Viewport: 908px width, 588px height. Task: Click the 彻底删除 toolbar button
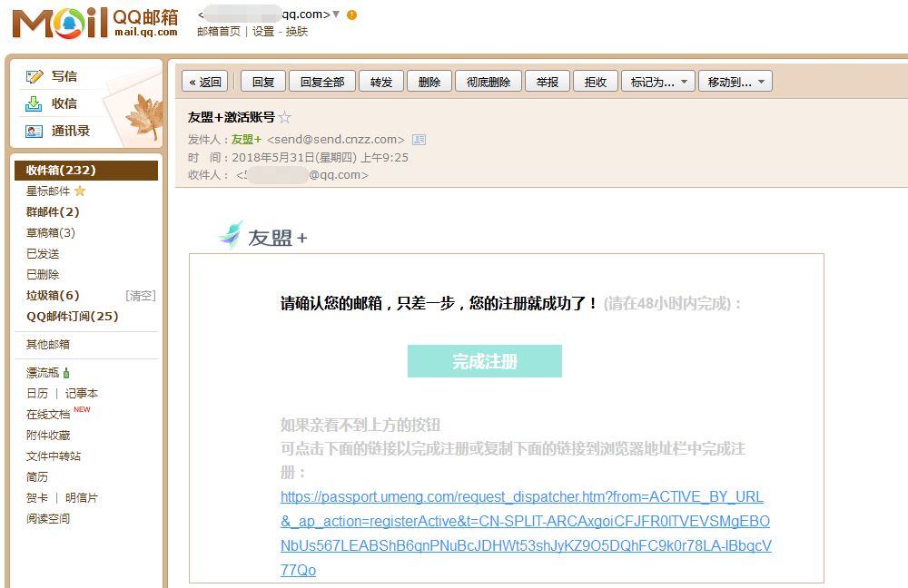pyautogui.click(x=489, y=82)
